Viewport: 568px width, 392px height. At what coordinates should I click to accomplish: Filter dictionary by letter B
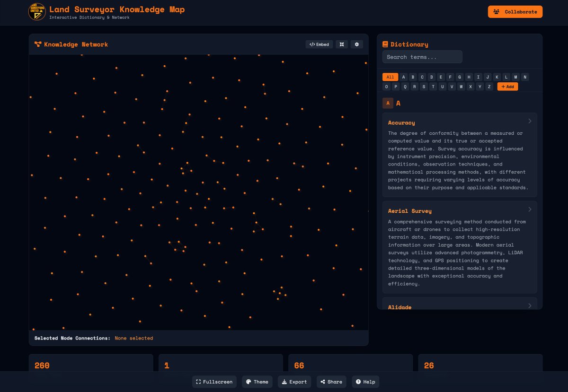coord(413,77)
